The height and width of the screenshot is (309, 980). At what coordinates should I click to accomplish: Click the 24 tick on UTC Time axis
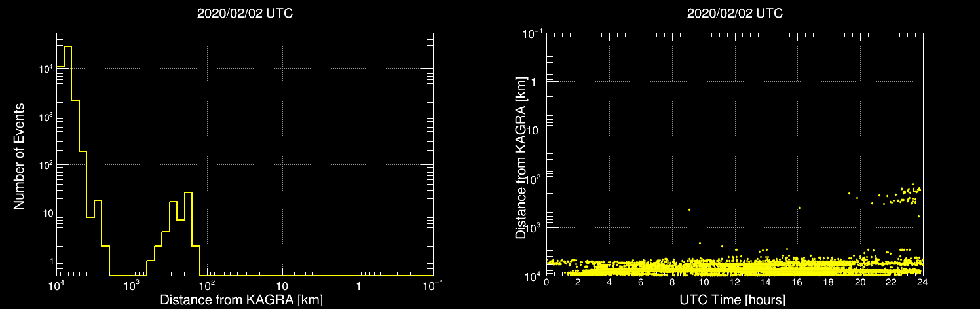click(922, 283)
